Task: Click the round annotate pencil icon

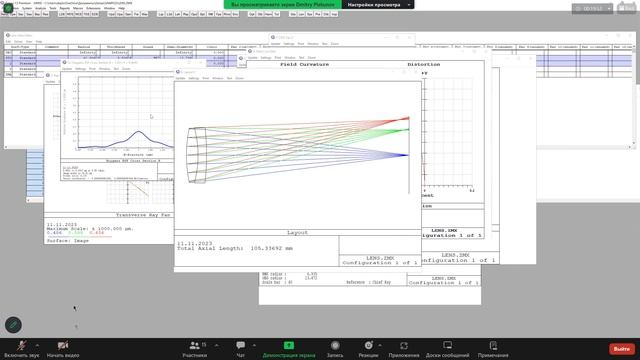Action: point(13,325)
